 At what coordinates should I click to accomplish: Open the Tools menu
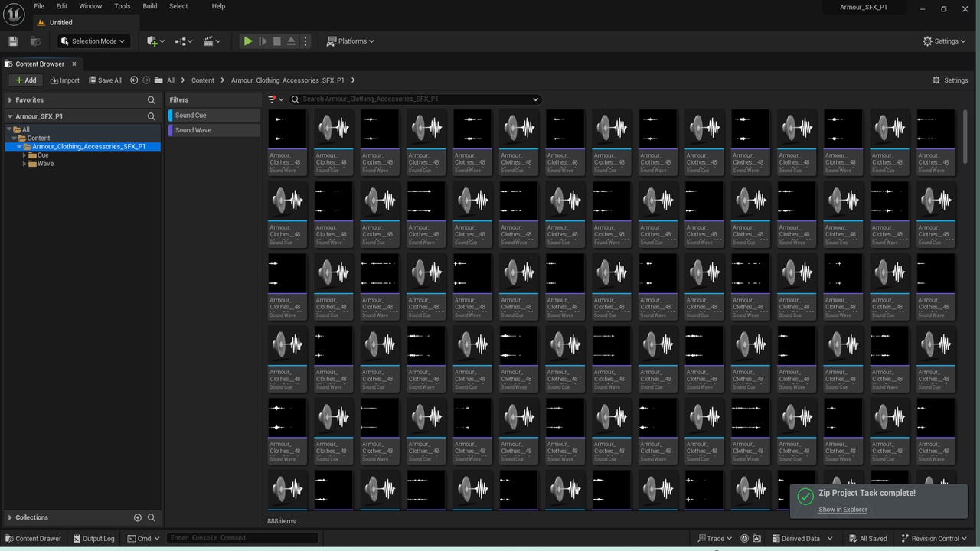pyautogui.click(x=122, y=6)
